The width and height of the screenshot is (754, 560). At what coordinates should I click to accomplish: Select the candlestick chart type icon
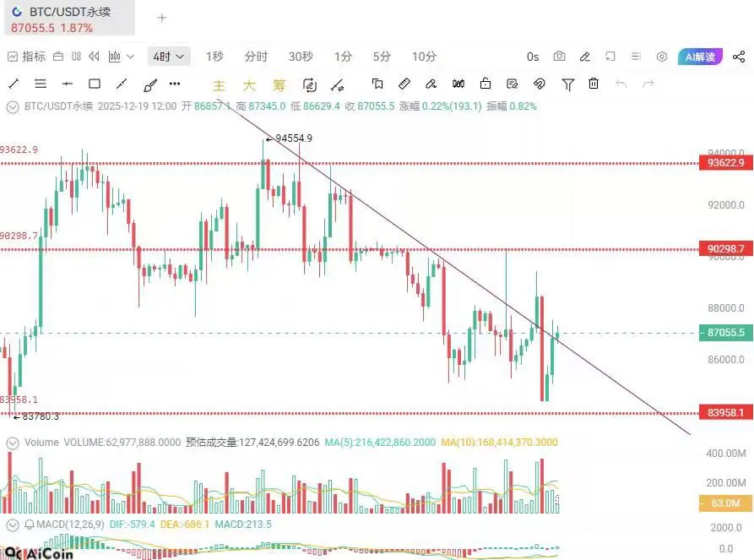(115, 57)
